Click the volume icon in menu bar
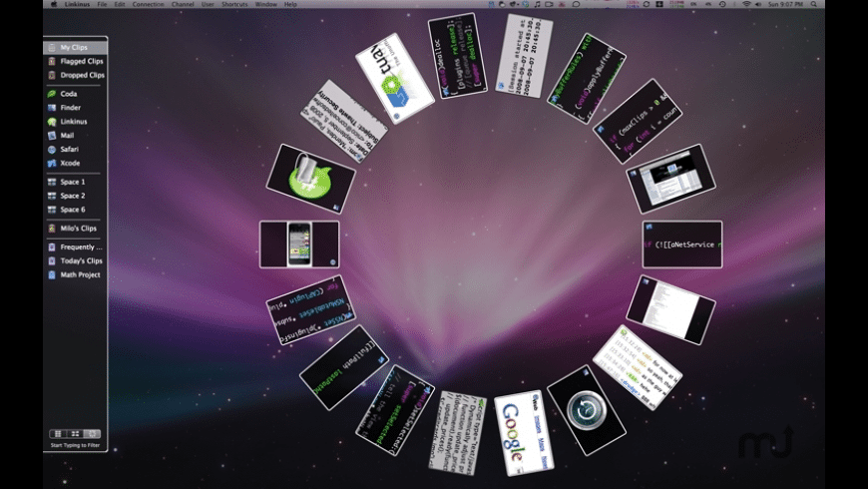The image size is (868, 489). [x=758, y=4]
